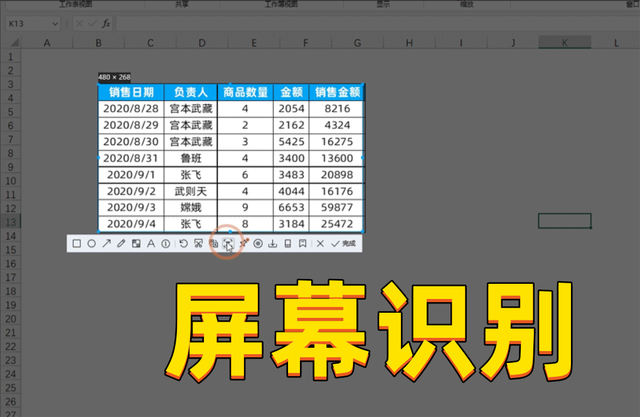Select the rectangle annotation tool
This screenshot has width=640, height=417.
click(76, 244)
